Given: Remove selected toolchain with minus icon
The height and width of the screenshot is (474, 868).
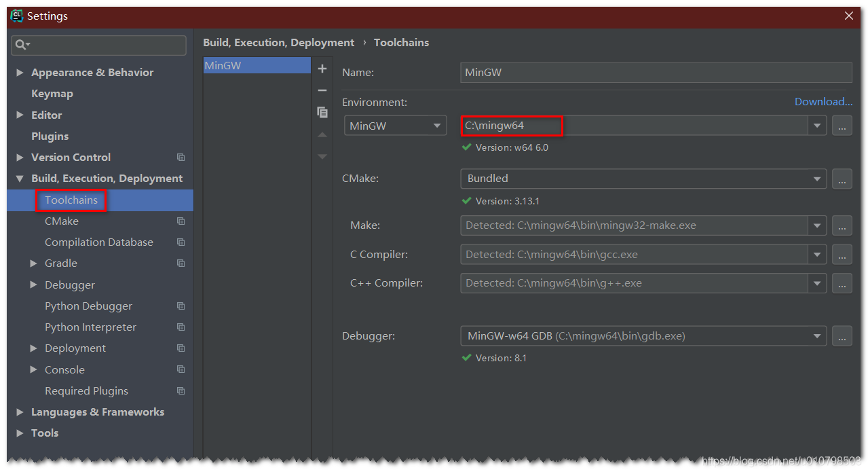Looking at the screenshot, I should [322, 90].
